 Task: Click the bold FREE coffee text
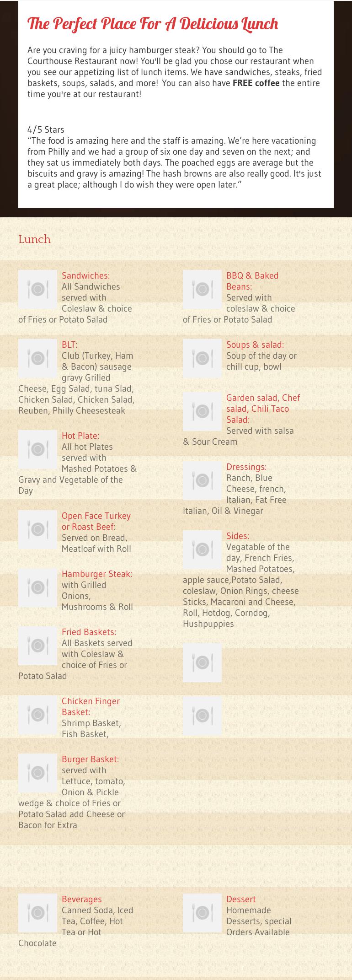tap(256, 83)
